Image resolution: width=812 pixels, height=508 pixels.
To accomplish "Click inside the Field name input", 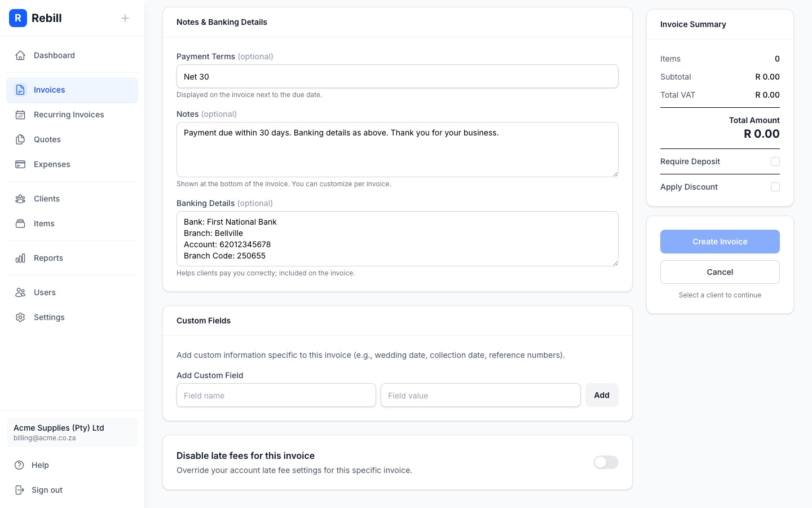I will pyautogui.click(x=276, y=395).
